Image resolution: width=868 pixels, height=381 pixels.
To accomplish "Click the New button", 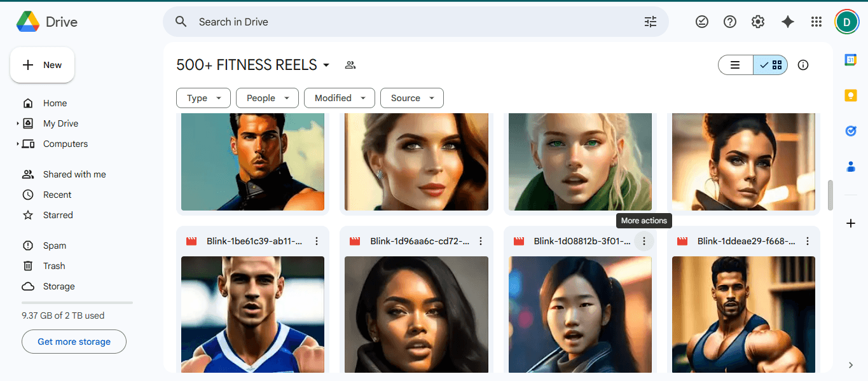I will tap(42, 65).
